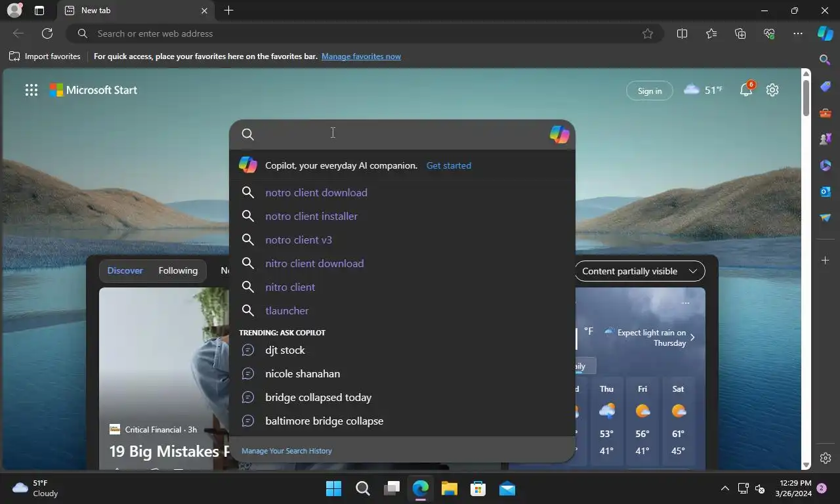Expand light rain forecast chevron
The height and width of the screenshot is (504, 840).
(692, 337)
